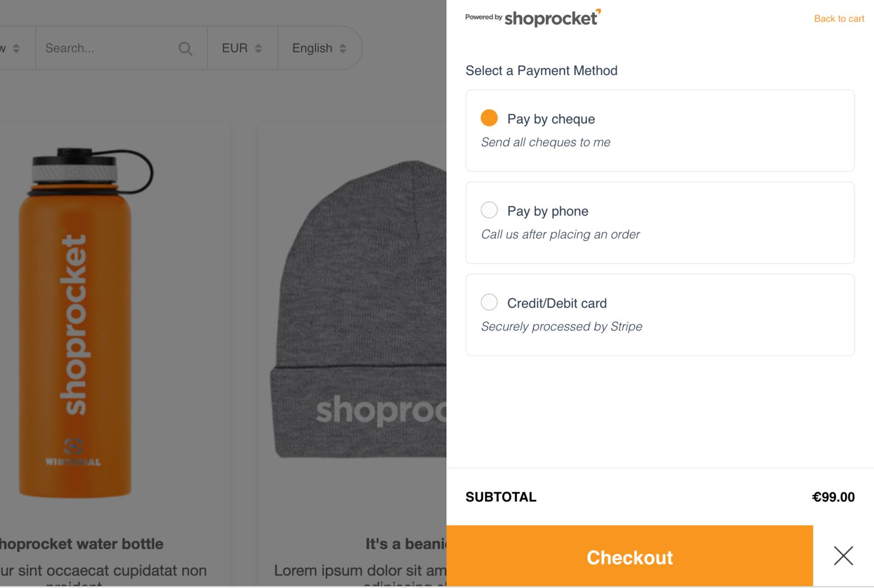Expand the partially visible sort dropdown
Screen dimensions: 874x588
[11, 48]
